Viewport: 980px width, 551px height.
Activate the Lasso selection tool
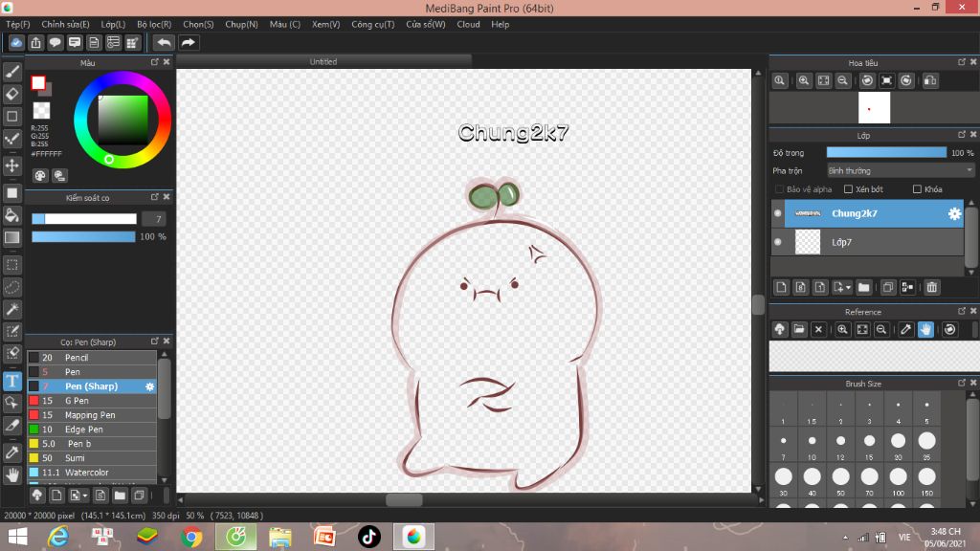tap(11, 287)
